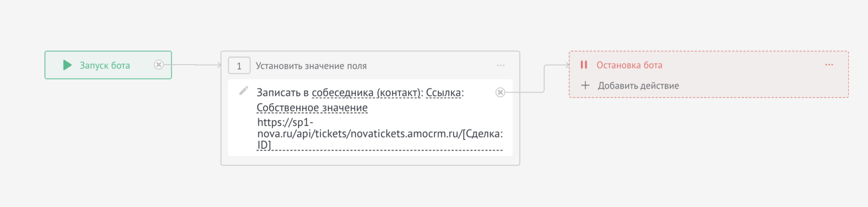Change the Собственное значение value type

coord(312,108)
